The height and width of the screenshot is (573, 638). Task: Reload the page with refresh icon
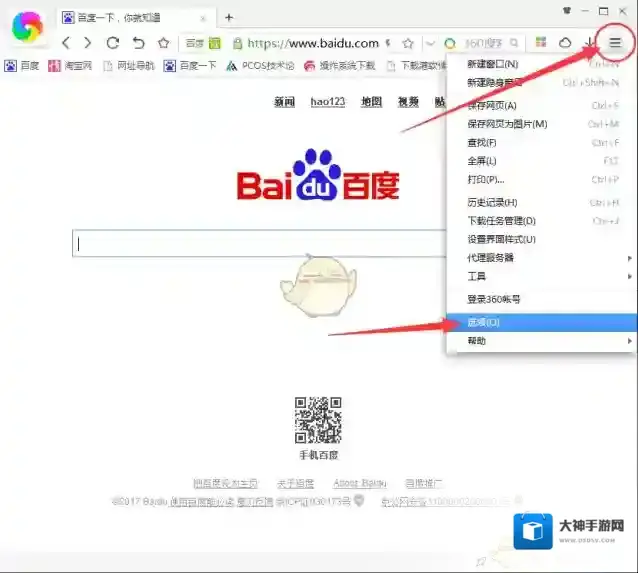click(113, 43)
